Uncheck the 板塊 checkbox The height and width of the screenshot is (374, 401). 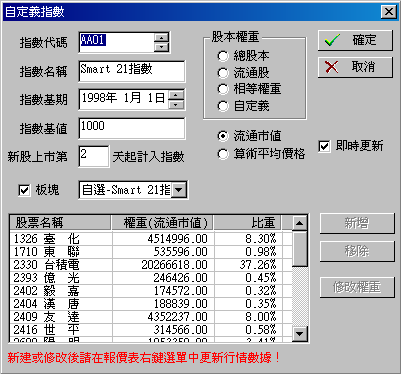click(x=24, y=190)
